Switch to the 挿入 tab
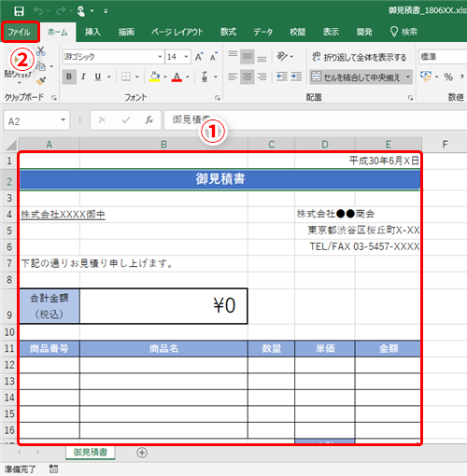 coord(92,32)
